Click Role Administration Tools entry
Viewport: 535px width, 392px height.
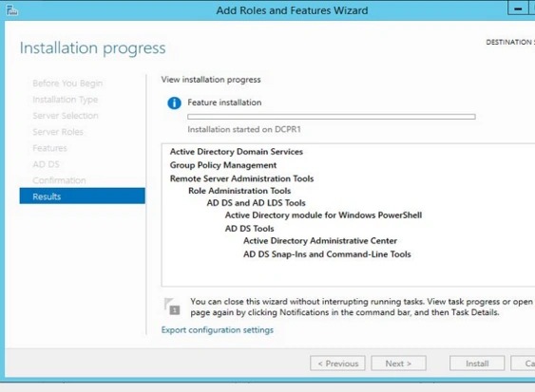click(x=239, y=191)
